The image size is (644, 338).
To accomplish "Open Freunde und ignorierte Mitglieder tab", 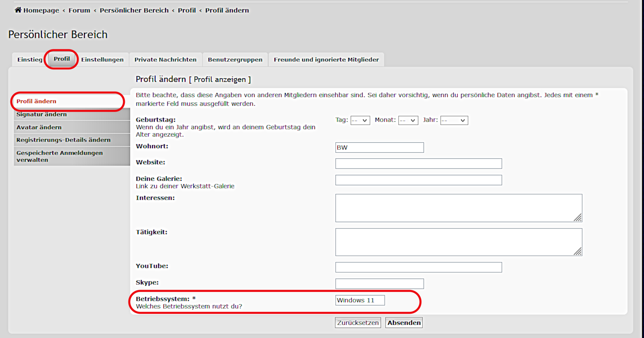I will tap(326, 60).
